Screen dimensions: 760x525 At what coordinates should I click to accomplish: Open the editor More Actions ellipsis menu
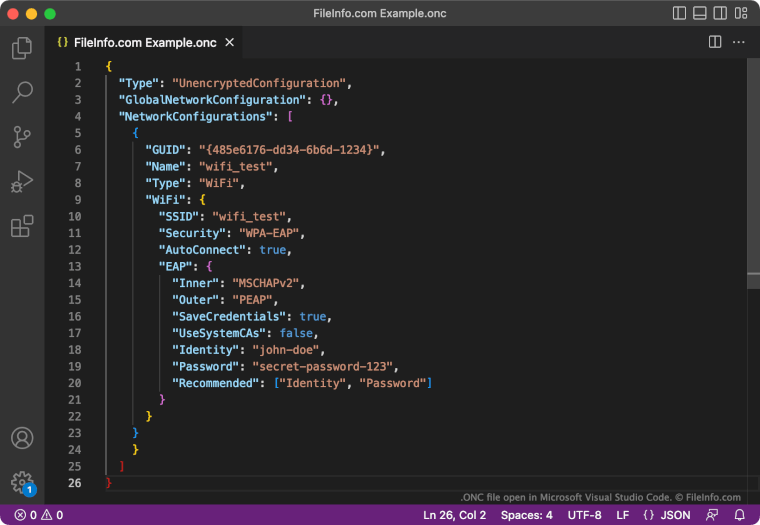tap(739, 42)
